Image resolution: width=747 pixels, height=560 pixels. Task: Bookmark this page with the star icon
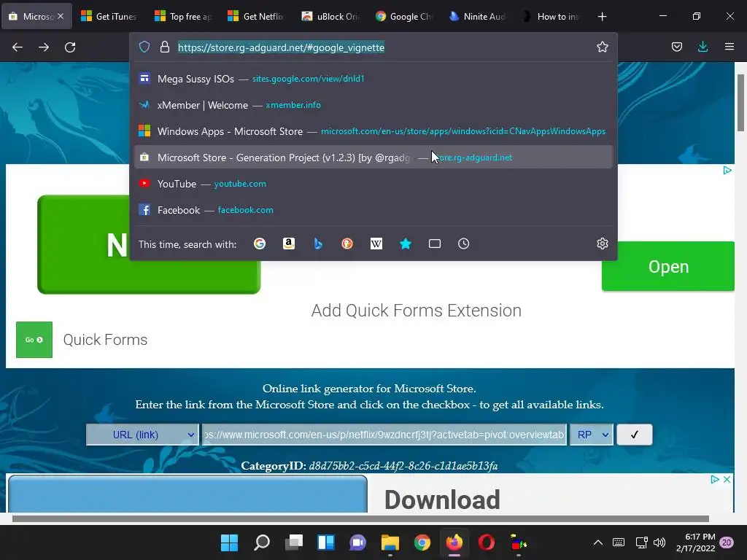click(602, 47)
